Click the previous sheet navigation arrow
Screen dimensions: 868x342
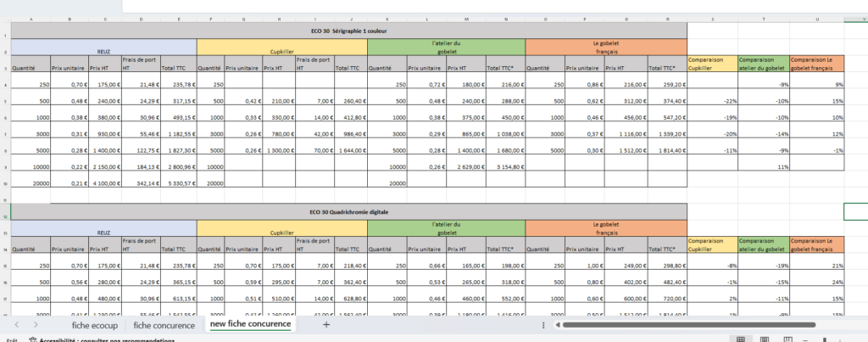(14, 325)
